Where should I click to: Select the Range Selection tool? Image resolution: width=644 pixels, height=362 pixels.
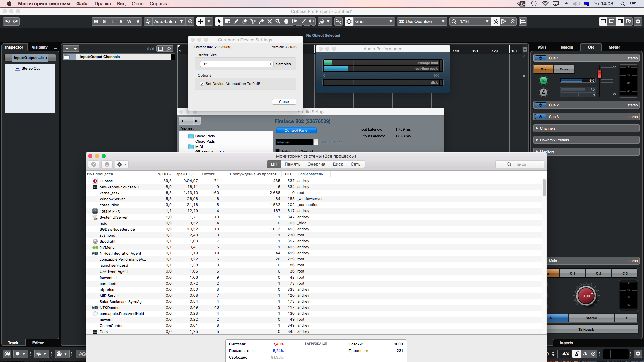click(228, 21)
